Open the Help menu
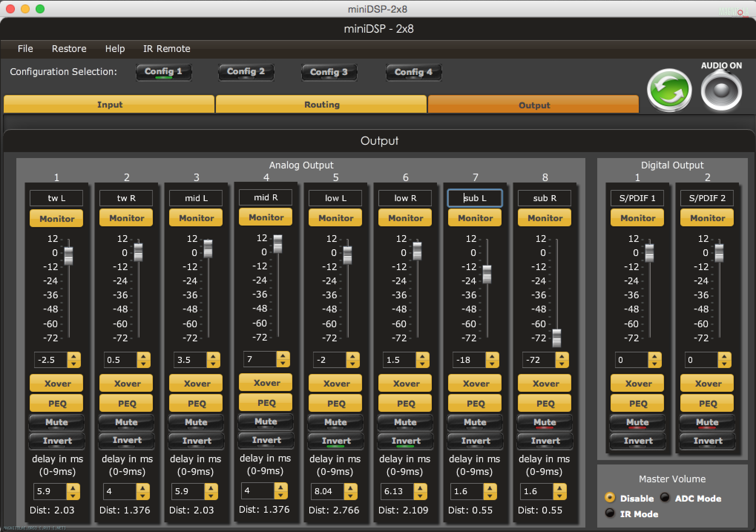This screenshot has width=756, height=532. 115,49
